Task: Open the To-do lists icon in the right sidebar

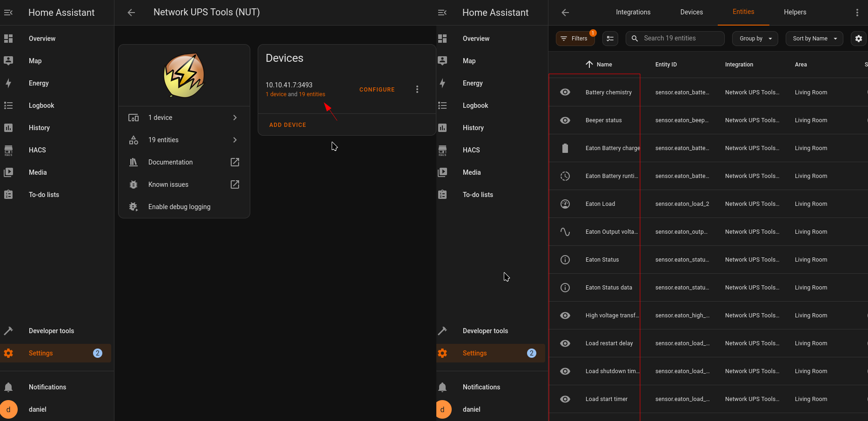Action: (x=442, y=195)
